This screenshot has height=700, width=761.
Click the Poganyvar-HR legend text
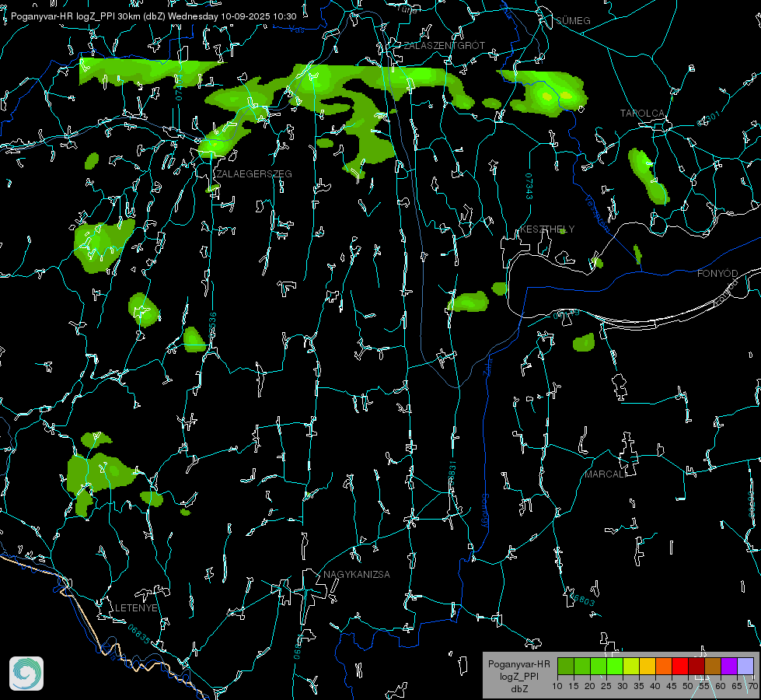pyautogui.click(x=518, y=663)
